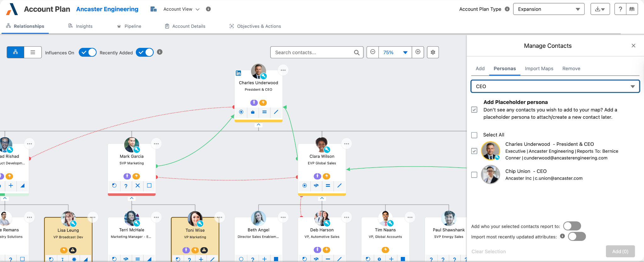Click the zoom out minus icon

[x=373, y=52]
